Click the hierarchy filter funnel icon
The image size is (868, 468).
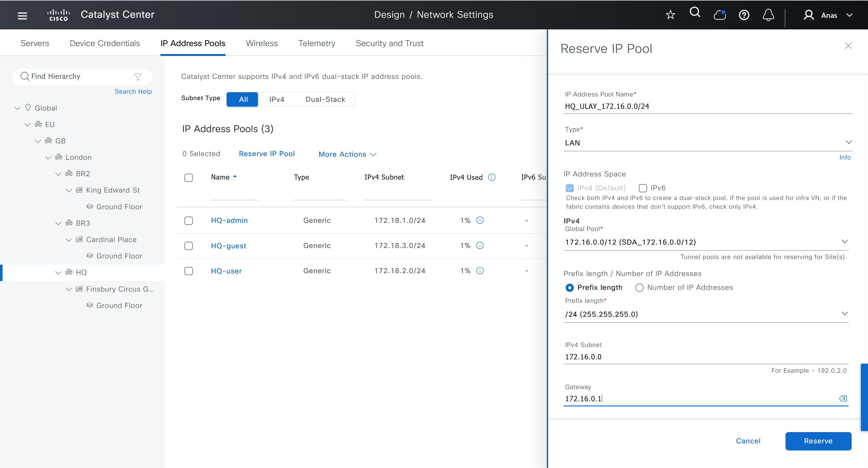[x=138, y=77]
